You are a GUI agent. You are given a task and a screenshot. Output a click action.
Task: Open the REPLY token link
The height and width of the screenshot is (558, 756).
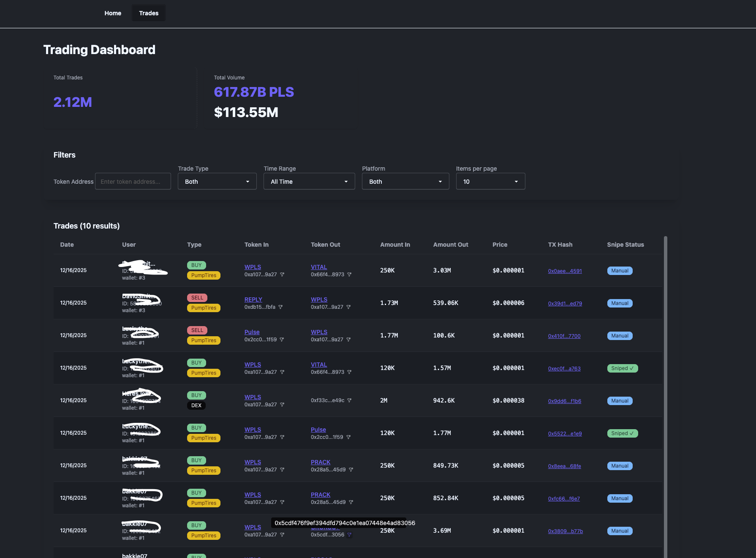[x=253, y=299]
